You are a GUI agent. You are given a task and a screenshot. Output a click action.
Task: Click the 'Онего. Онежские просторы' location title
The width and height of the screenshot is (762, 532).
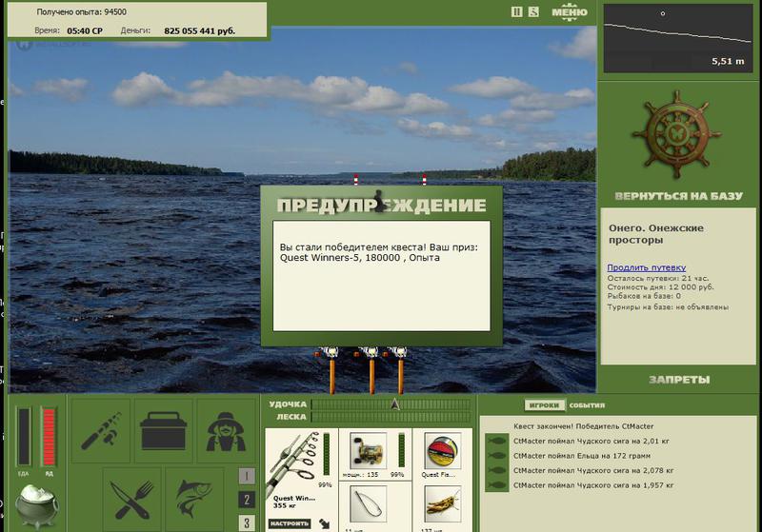tap(656, 234)
